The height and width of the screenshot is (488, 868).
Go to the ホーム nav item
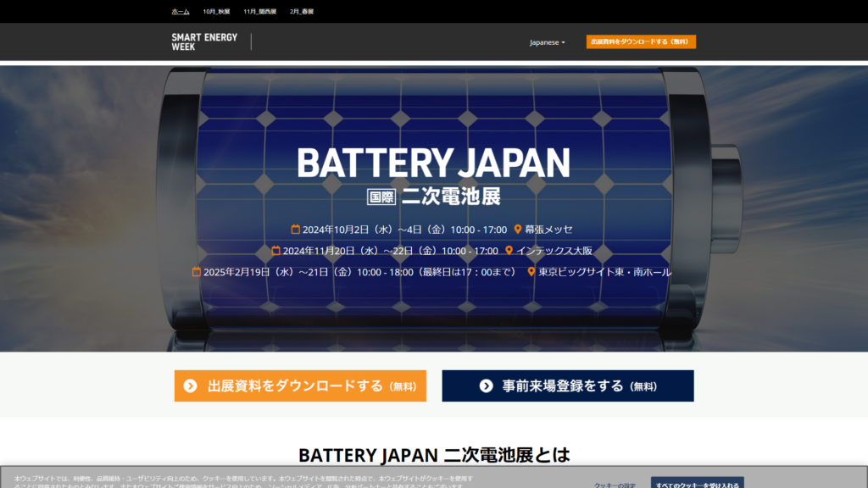pos(181,12)
